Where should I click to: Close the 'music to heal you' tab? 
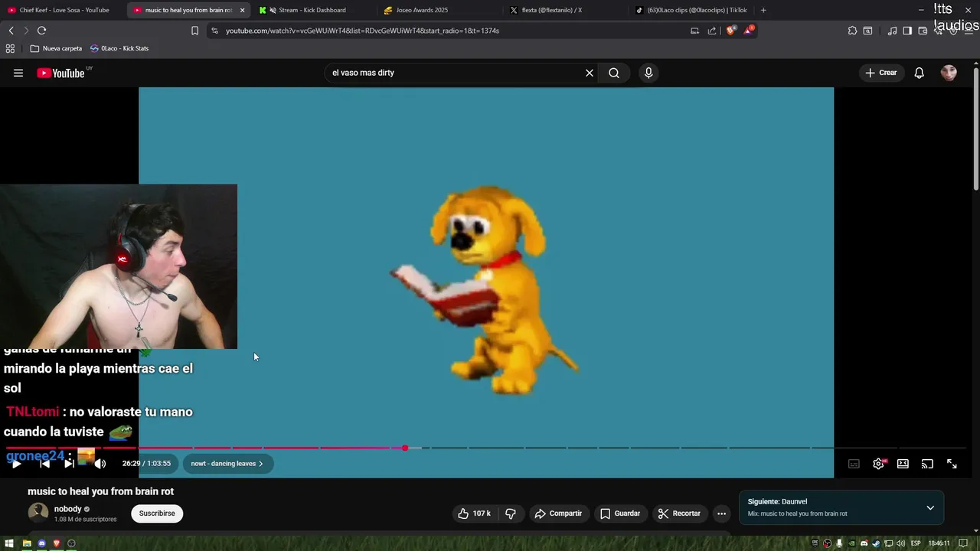click(242, 10)
